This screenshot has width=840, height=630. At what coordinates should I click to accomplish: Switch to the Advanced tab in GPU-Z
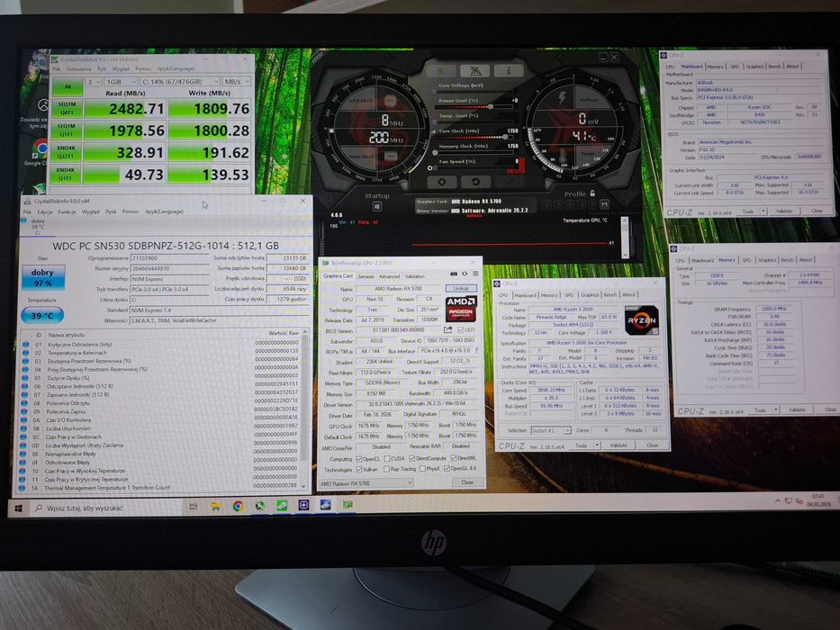390,276
